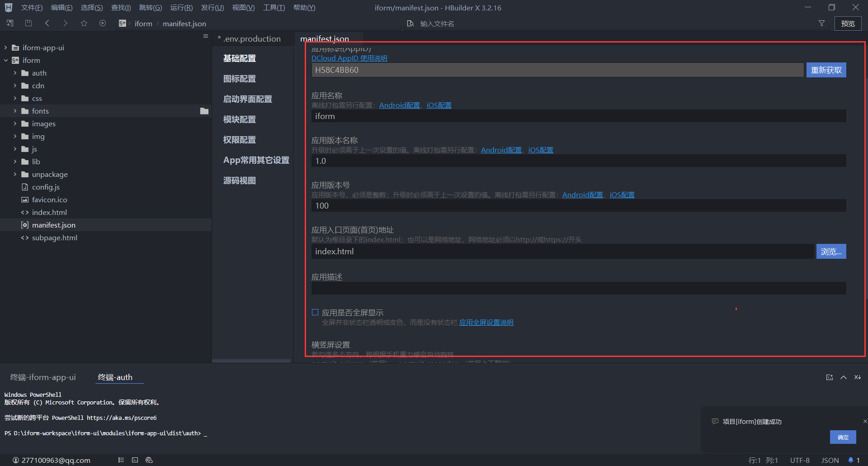Enable the 应用是否全屏显示 checkbox
This screenshot has height=466, width=868.
point(315,312)
